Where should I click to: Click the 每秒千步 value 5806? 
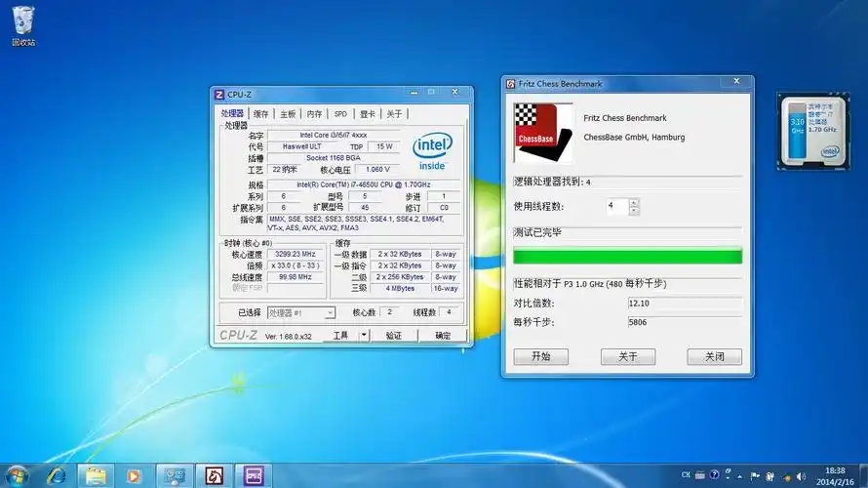(685, 322)
